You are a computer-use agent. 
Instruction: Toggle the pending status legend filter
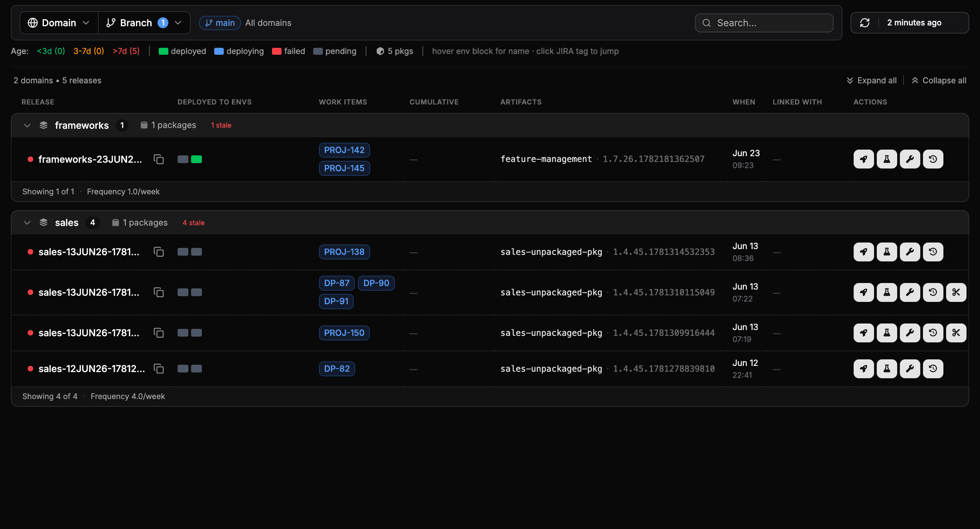coord(335,51)
